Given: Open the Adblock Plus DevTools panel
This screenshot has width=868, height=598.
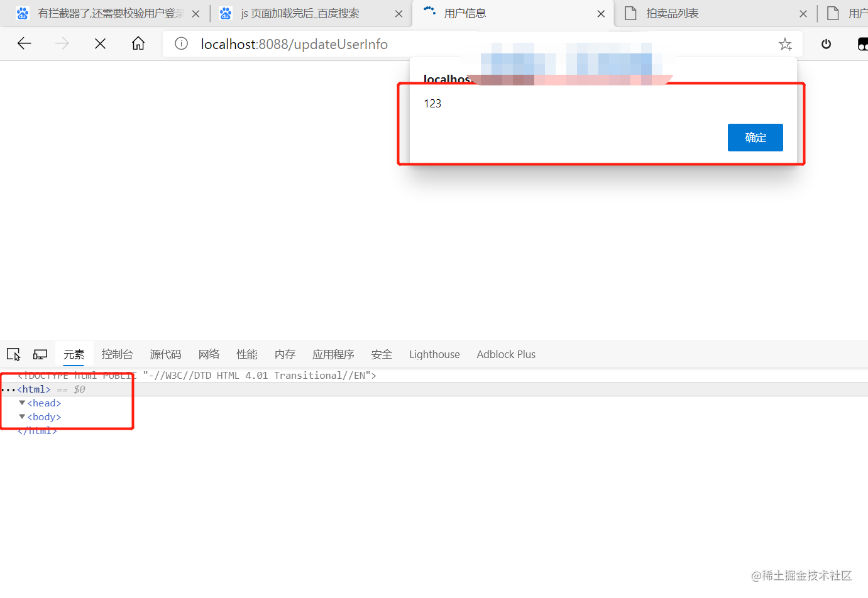Looking at the screenshot, I should (505, 354).
